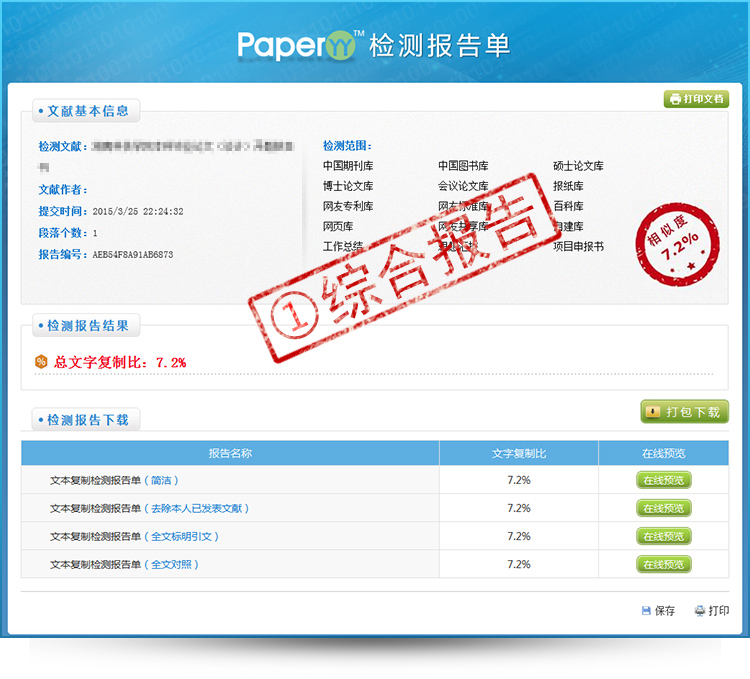Open 在线预览 for 全文标明引文 report
Image resolution: width=750 pixels, height=679 pixels.
[x=663, y=537]
